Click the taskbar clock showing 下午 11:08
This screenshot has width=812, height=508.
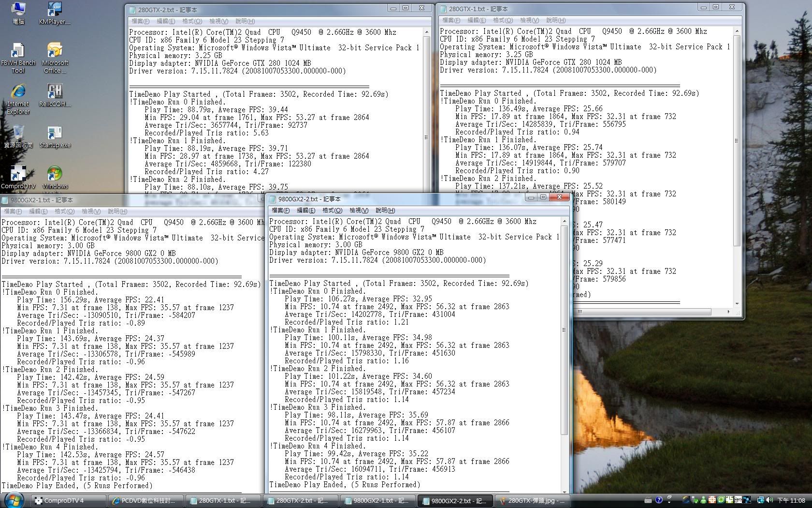[791, 501]
